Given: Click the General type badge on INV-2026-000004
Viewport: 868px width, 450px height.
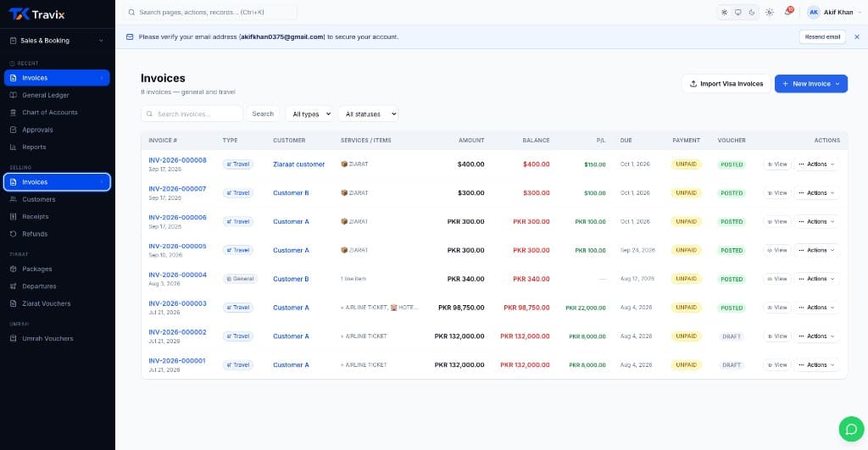Looking at the screenshot, I should pos(240,279).
